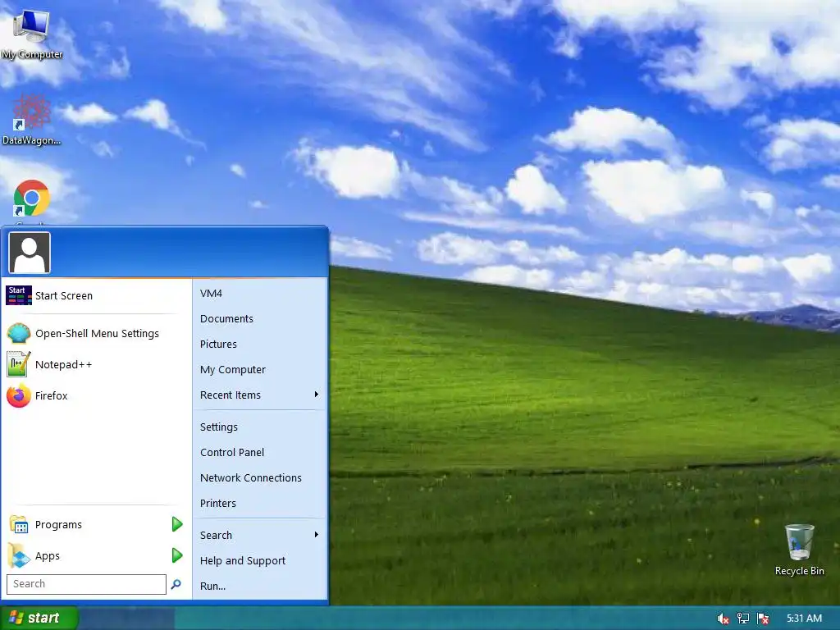
Task: Select the Firefox label
Action: (52, 396)
